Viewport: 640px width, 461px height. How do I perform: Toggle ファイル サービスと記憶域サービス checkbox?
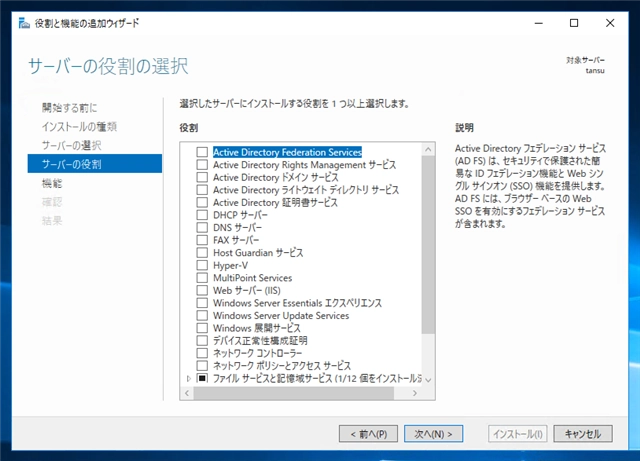[202, 378]
